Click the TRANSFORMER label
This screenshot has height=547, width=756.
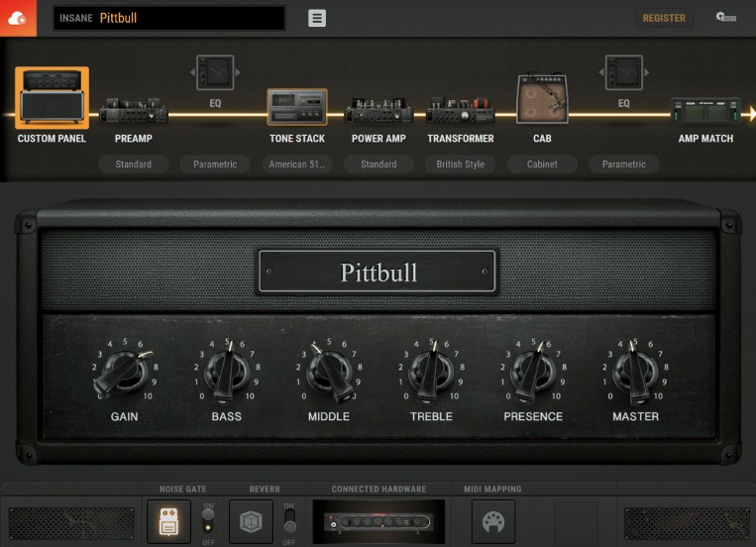click(x=461, y=139)
